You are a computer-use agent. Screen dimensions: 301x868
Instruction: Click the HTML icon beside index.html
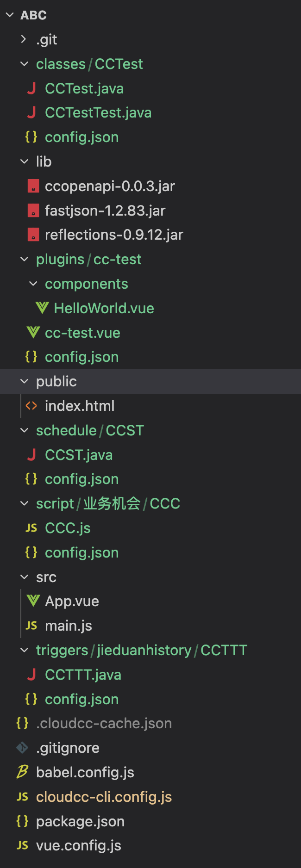click(x=31, y=406)
